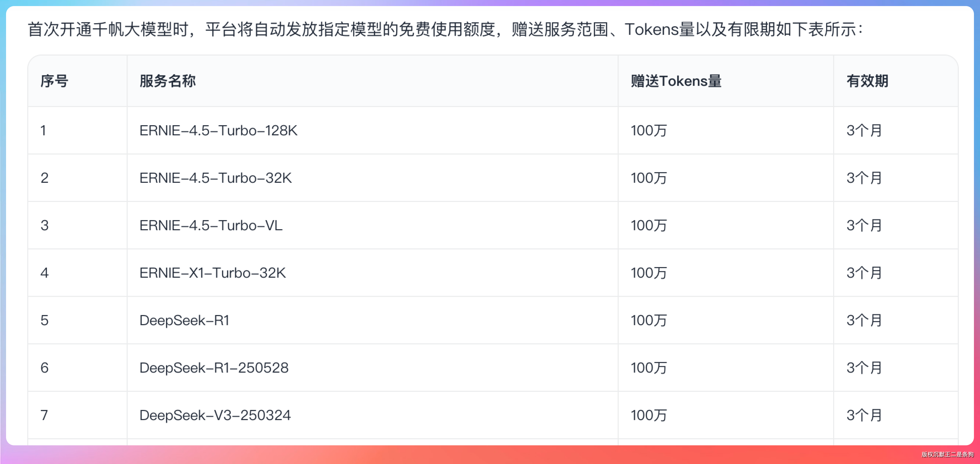
Task: Click 100万 tokens for ERNIE-4.5-Turbo-VL
Action: (x=649, y=225)
